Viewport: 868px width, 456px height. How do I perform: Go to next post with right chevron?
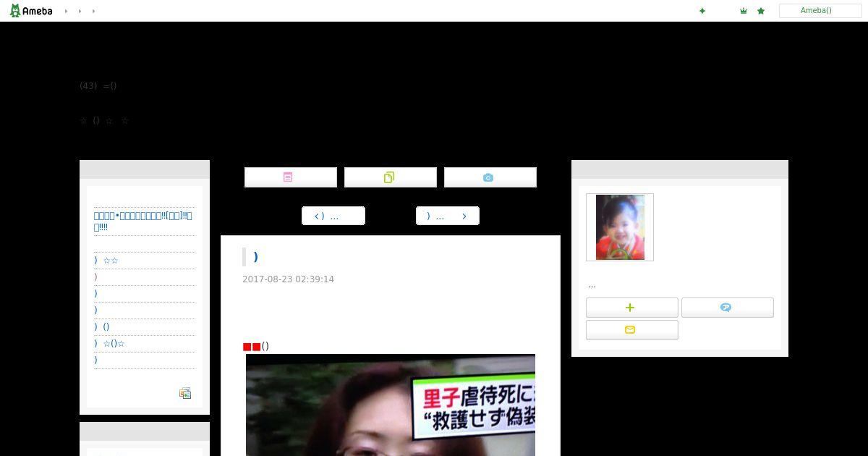click(448, 216)
